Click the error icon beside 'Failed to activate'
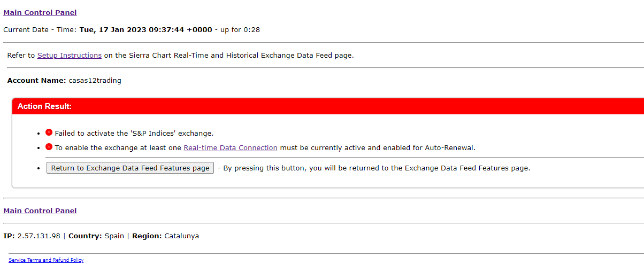Screen dimensions: 644x273 [49, 132]
